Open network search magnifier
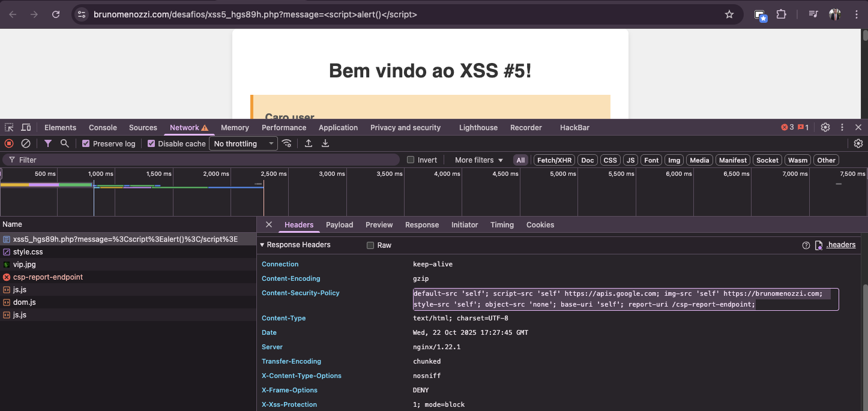Screen dimensions: 868x411 pyautogui.click(x=64, y=143)
